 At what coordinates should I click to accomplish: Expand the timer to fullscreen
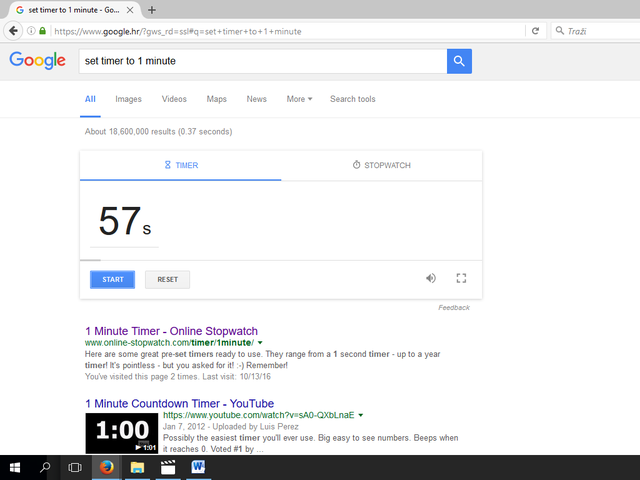[461, 278]
